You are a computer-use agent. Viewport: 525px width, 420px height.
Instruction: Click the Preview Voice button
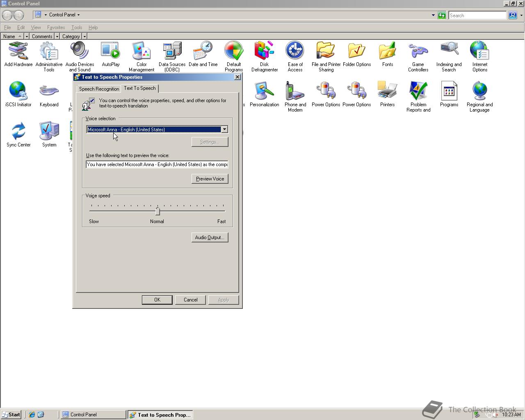click(210, 179)
